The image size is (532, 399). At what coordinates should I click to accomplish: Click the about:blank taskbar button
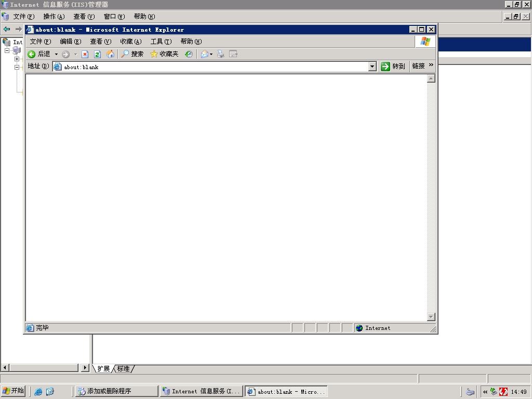point(286,391)
